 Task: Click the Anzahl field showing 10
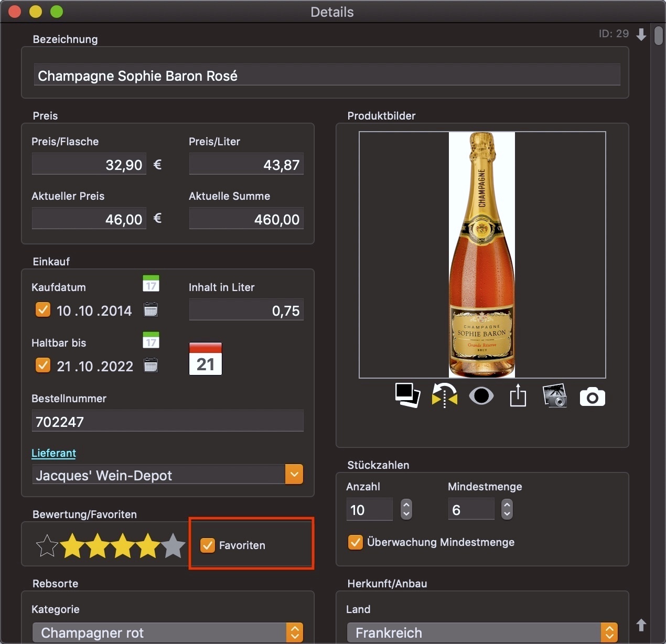coord(369,509)
